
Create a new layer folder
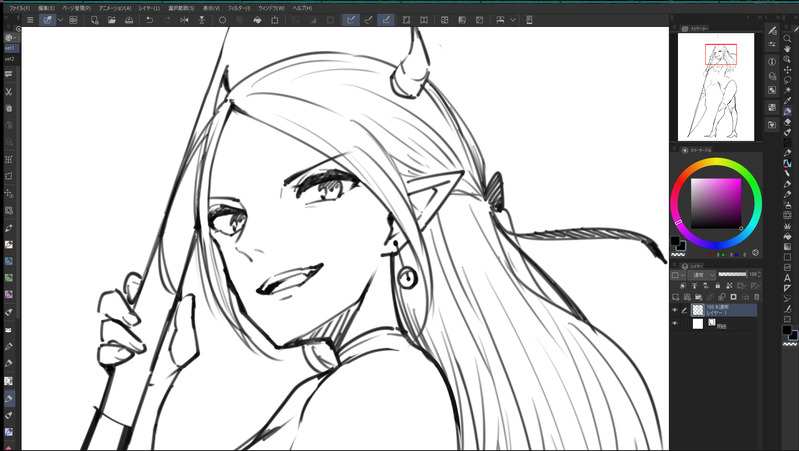(x=699, y=297)
